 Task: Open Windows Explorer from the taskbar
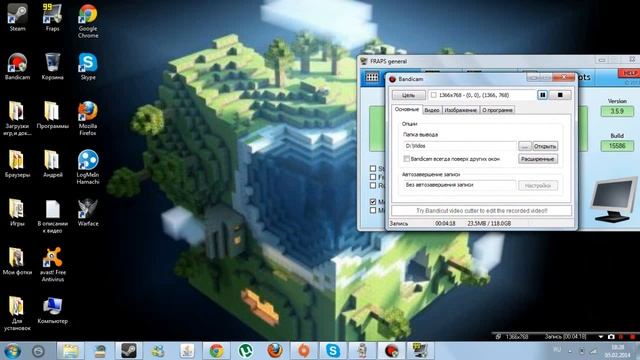tap(71, 351)
